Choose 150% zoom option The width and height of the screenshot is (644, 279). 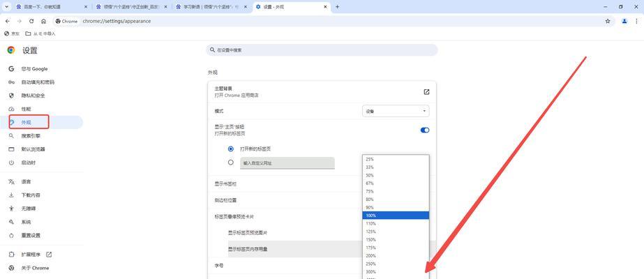(396, 240)
